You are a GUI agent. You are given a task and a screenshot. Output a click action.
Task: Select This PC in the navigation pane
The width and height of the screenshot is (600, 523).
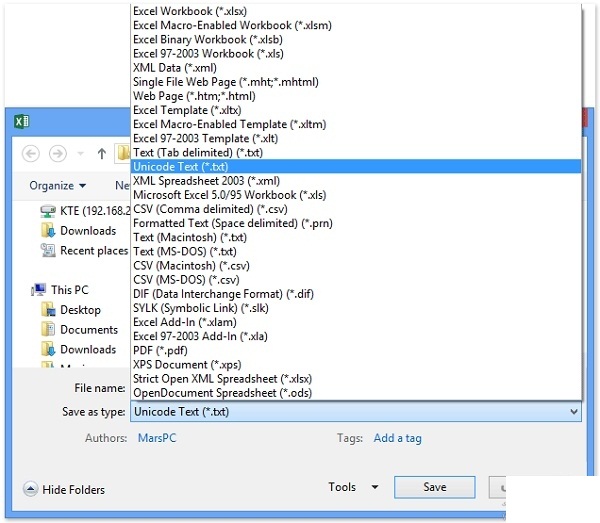(x=69, y=290)
